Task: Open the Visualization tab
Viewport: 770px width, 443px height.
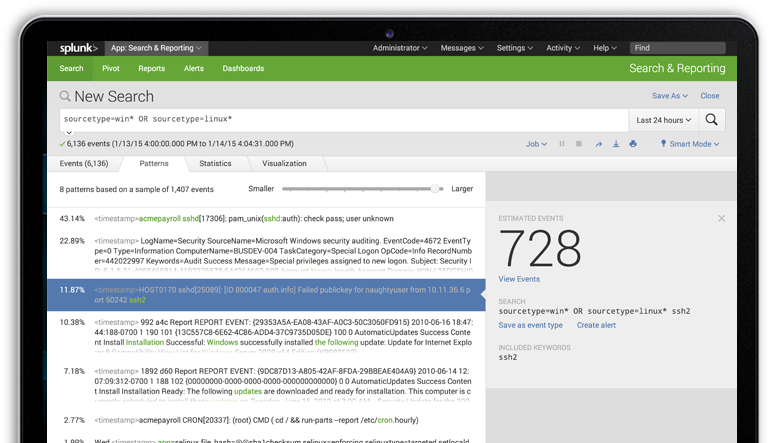Action: [x=284, y=163]
